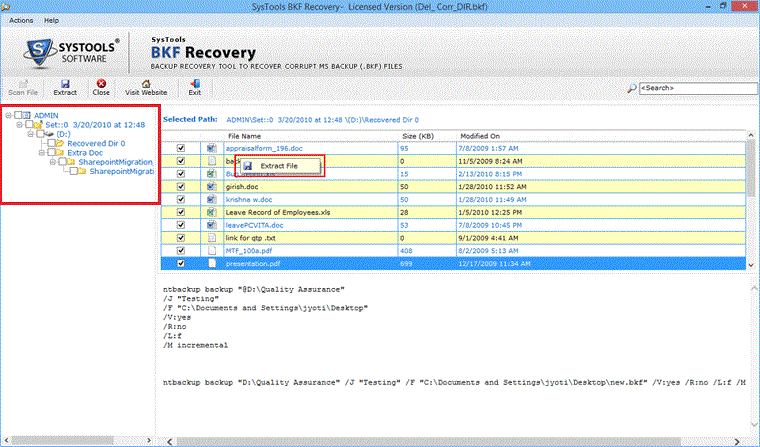Click the SysTools Software shield logo
This screenshot has height=447, width=760.
point(41,52)
